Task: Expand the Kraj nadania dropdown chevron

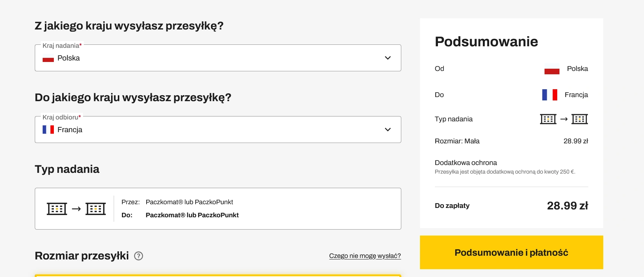Action: click(388, 58)
